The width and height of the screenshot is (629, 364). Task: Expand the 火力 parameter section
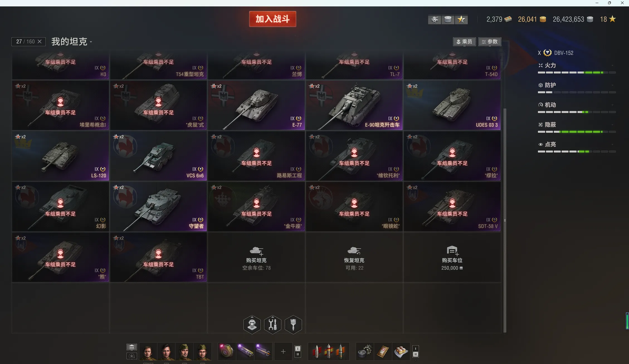tap(577, 65)
